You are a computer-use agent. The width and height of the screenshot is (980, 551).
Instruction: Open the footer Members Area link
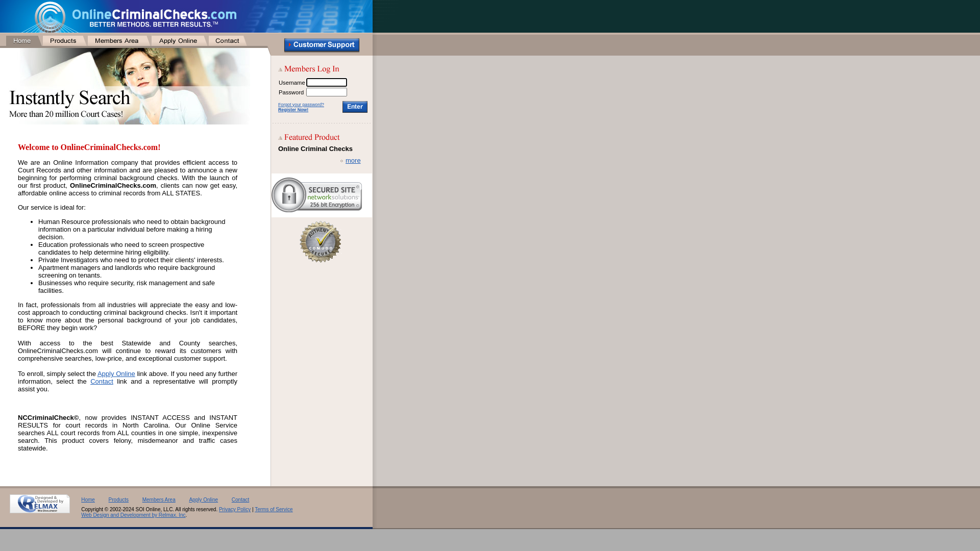pos(159,500)
